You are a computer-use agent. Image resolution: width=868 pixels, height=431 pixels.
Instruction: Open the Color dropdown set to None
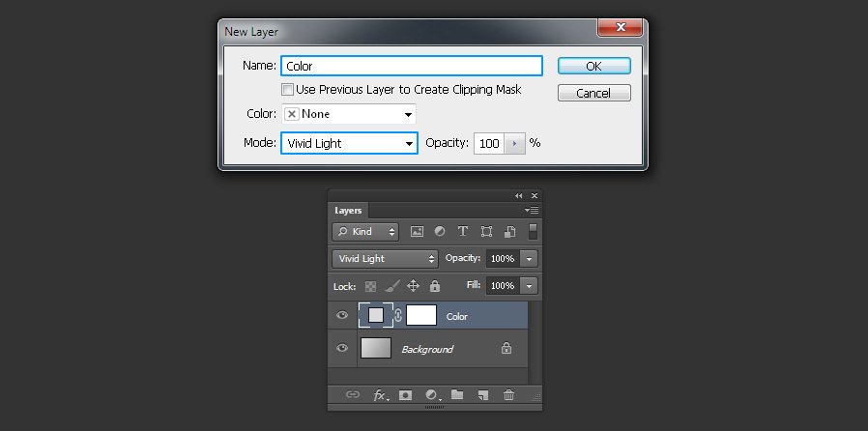349,114
